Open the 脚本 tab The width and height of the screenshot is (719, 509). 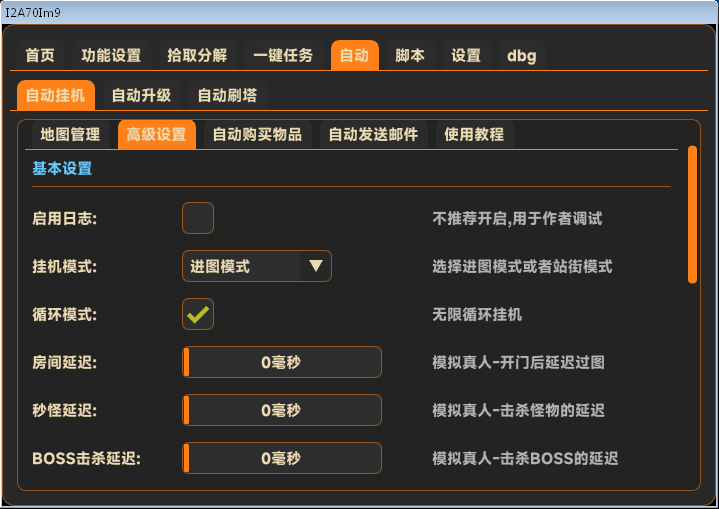410,55
